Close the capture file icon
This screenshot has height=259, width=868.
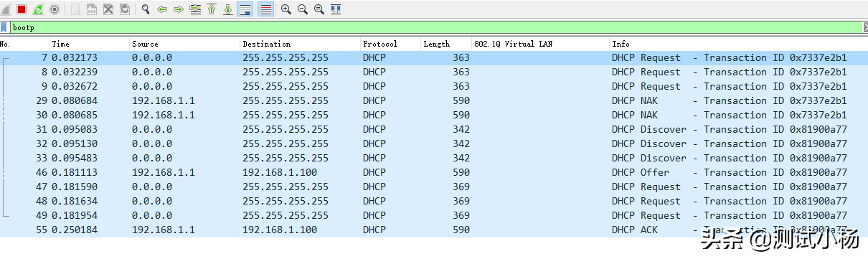point(108,9)
